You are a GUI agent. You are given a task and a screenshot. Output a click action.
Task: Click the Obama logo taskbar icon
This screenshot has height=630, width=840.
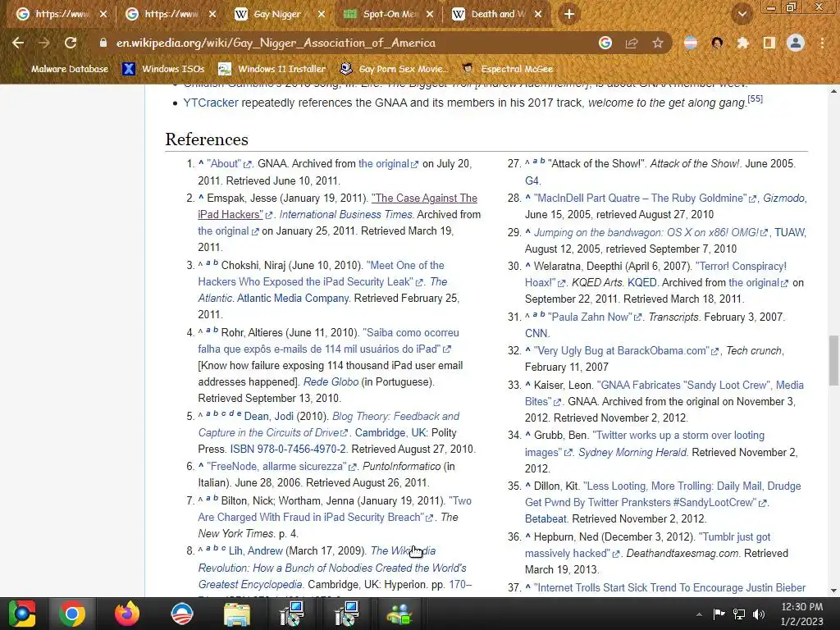coord(181,614)
